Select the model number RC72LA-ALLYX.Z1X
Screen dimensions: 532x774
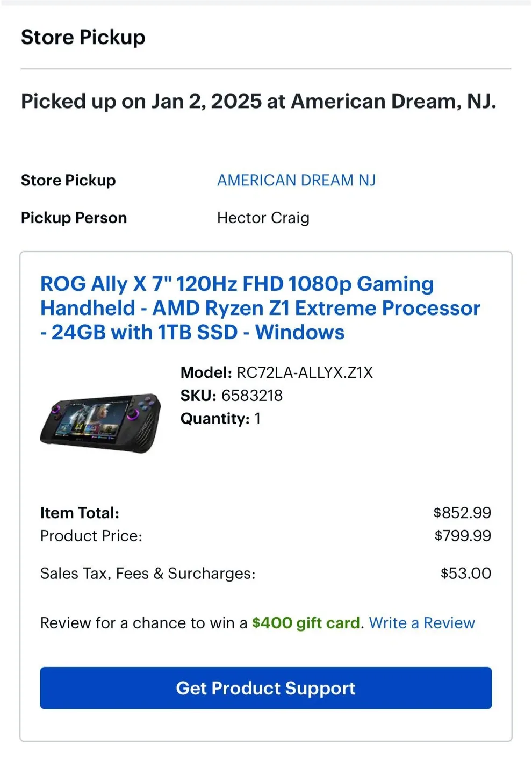(304, 372)
